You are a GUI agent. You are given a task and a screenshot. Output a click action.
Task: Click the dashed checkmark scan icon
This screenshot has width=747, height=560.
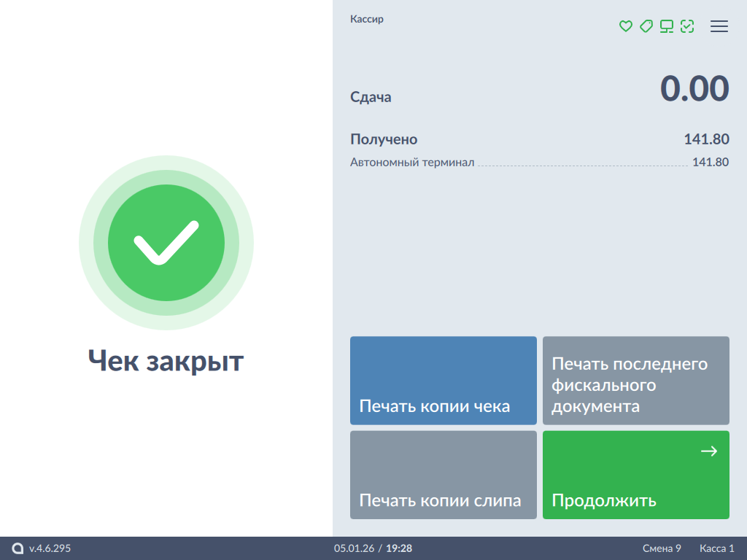(686, 26)
